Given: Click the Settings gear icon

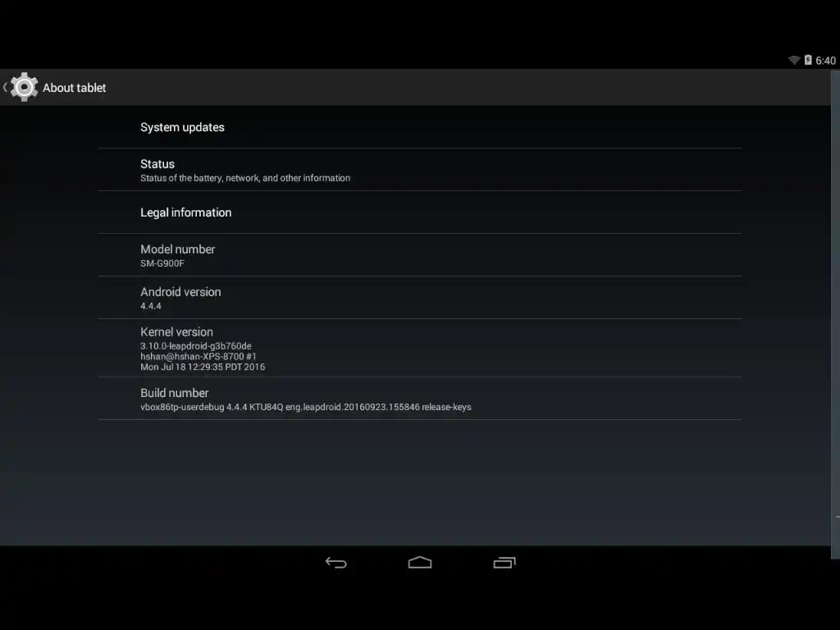Looking at the screenshot, I should 24,87.
